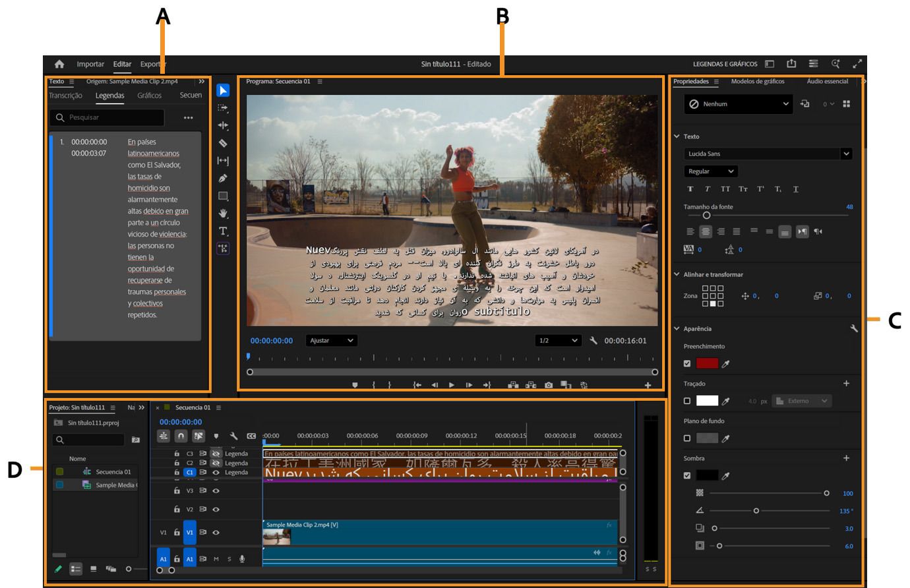This screenshot has height=588, width=910.
Task: Hide the C1 Legenda caption track
Action: pyautogui.click(x=216, y=472)
